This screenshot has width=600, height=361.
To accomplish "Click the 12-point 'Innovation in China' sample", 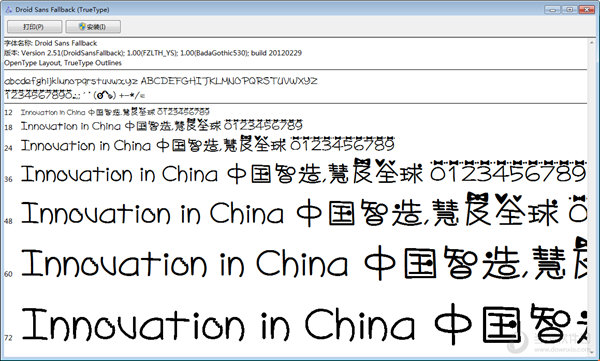I will 115,112.
